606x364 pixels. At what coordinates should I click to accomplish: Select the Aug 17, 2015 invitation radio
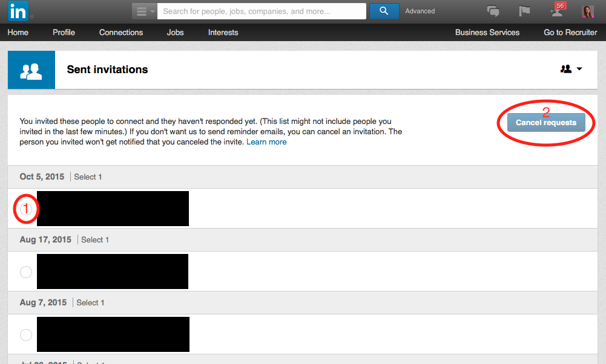coord(26,272)
